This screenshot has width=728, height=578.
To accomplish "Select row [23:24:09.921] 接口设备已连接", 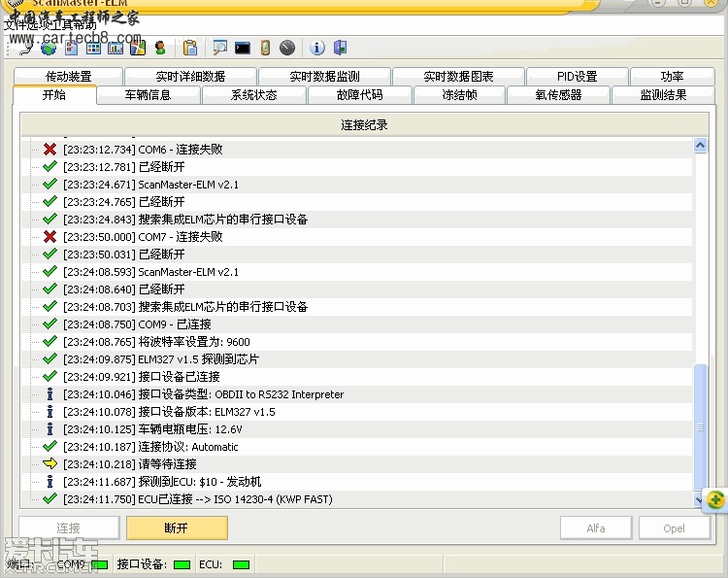I will 356,376.
